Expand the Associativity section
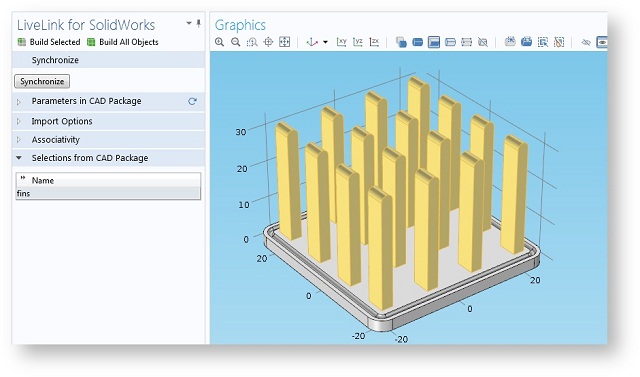640x377 pixels. [19, 140]
